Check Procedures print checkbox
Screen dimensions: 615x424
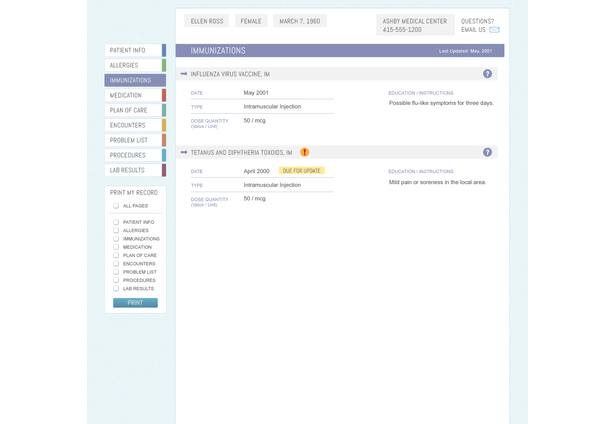tap(116, 280)
